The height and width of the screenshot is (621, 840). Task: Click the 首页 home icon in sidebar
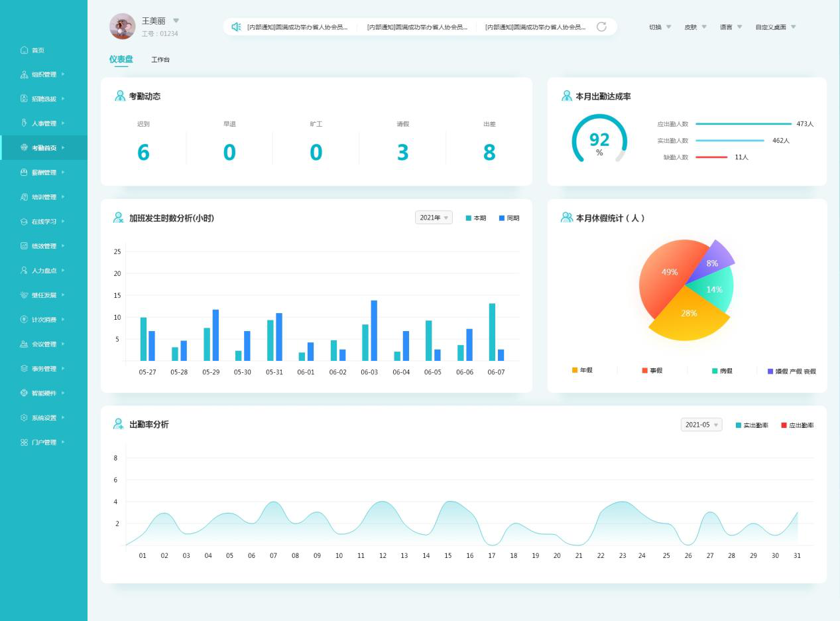pyautogui.click(x=25, y=50)
